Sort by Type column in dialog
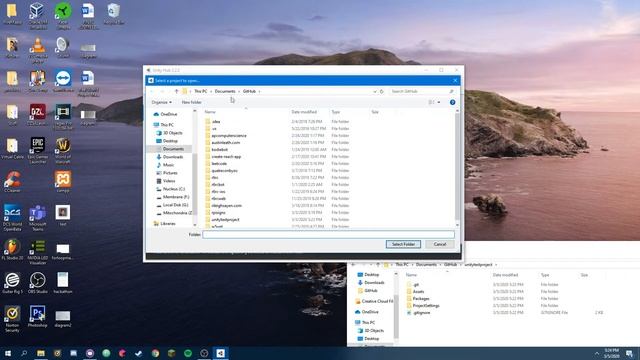Viewport: 640px width, 360px height. [336, 112]
